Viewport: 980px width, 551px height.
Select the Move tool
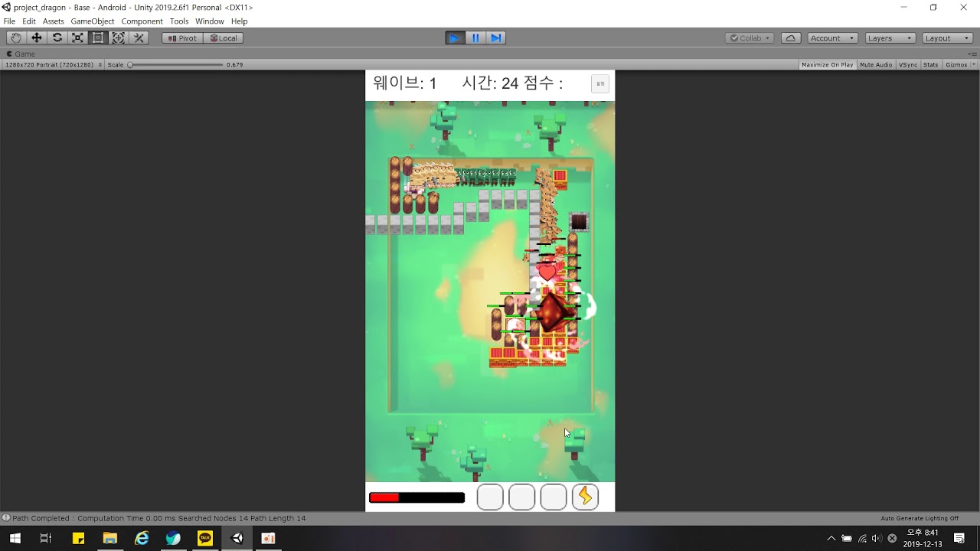point(37,37)
